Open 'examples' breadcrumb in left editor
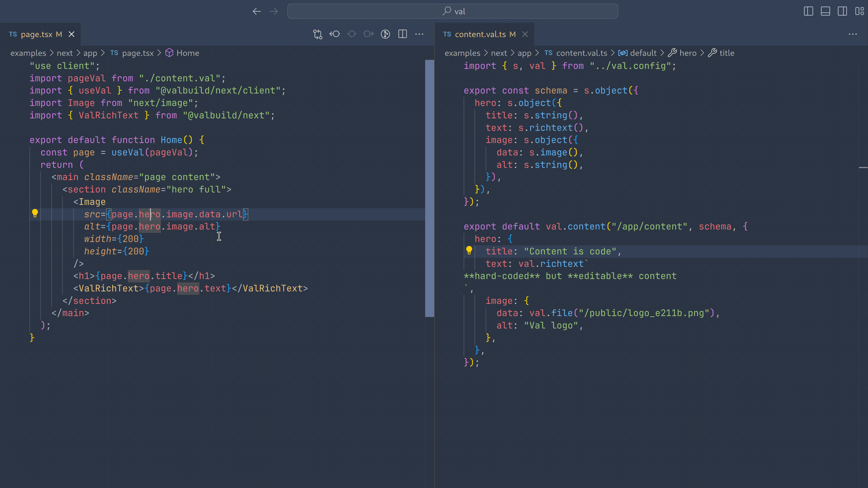 pos(28,53)
